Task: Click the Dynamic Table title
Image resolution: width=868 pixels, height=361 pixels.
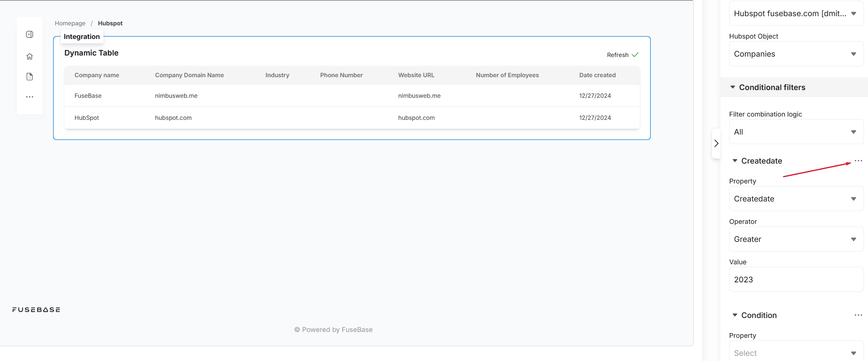Action: 91,53
